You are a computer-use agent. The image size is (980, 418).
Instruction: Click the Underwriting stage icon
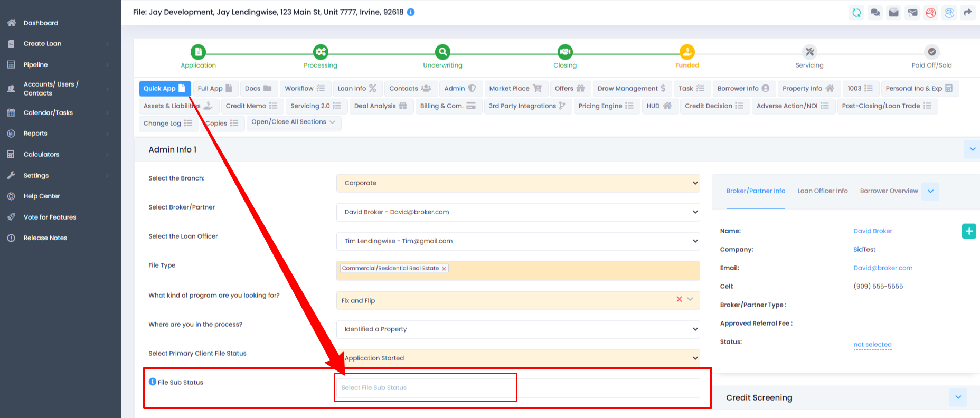[442, 52]
